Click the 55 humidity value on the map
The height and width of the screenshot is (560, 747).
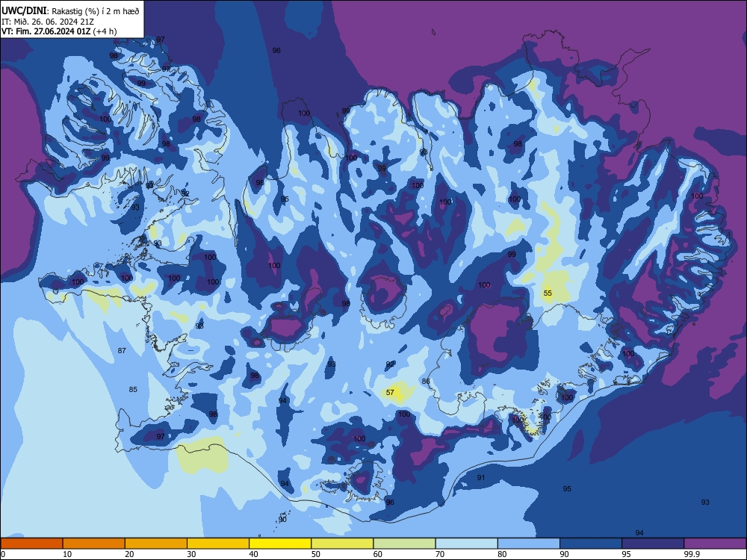click(548, 293)
